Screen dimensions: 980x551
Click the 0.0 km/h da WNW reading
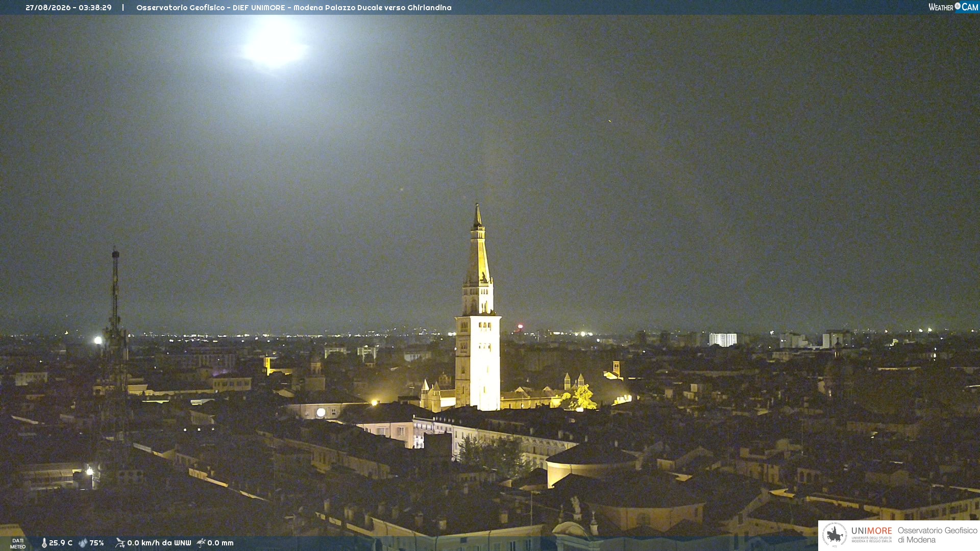159,543
